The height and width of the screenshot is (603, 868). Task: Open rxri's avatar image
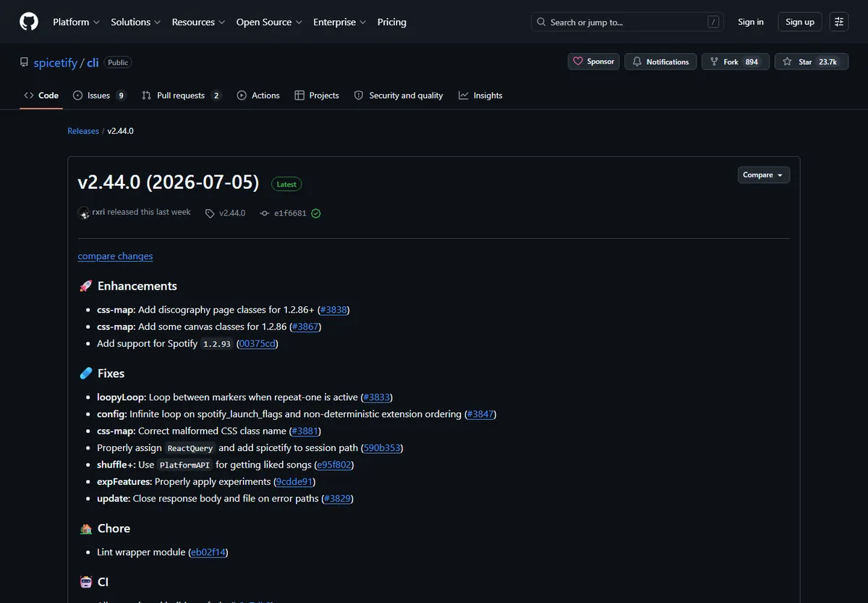[84, 213]
